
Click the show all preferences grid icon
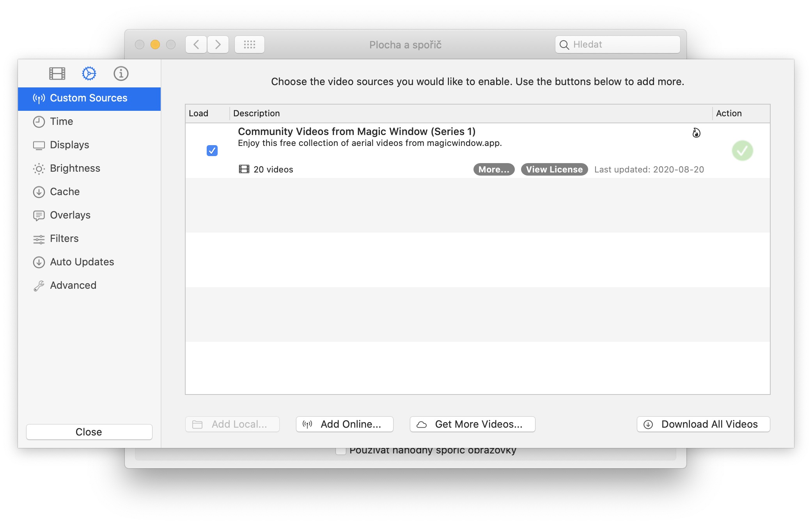pyautogui.click(x=250, y=44)
